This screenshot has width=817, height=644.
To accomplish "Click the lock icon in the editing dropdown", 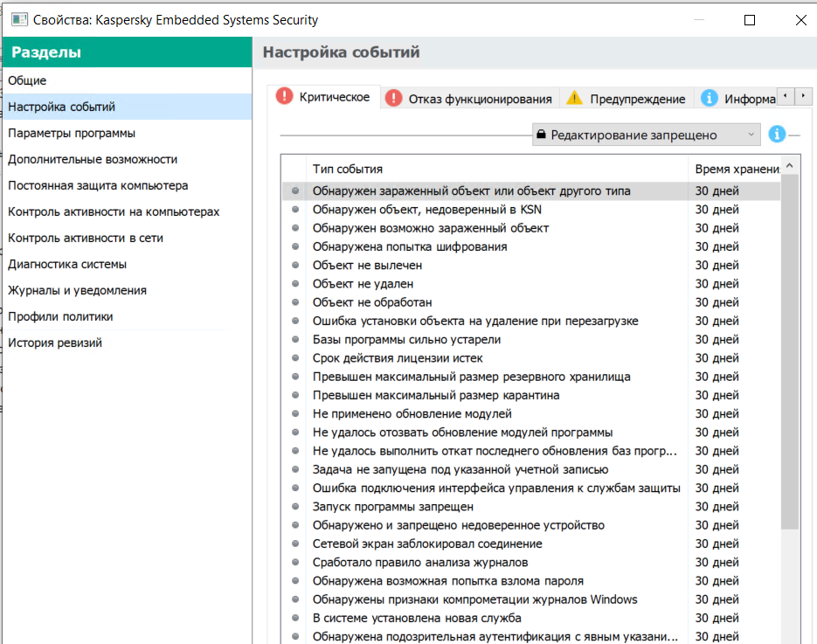I will click(542, 135).
